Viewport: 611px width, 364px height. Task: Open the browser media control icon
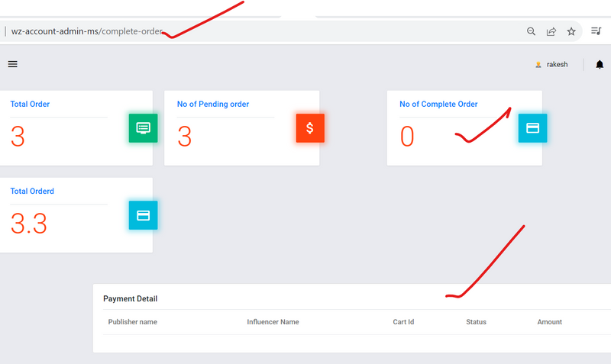click(x=596, y=31)
